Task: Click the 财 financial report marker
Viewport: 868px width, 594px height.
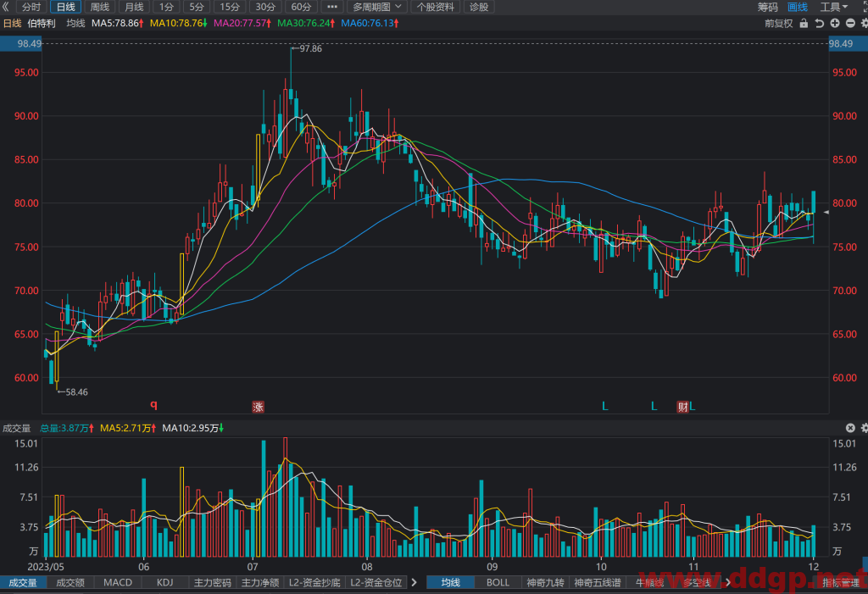Action: 682,407
